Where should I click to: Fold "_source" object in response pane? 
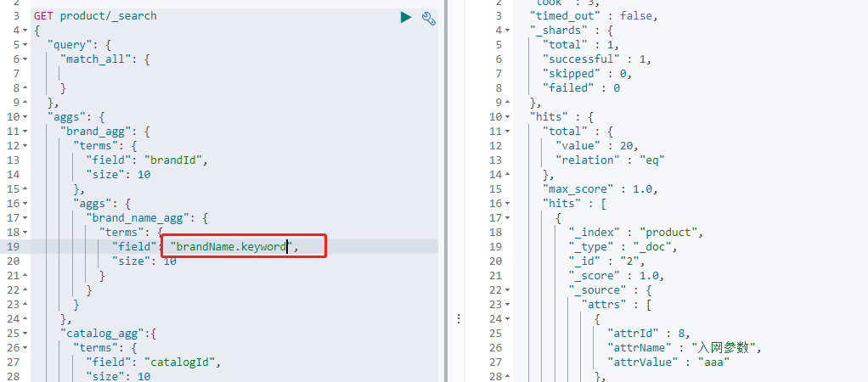pos(508,289)
